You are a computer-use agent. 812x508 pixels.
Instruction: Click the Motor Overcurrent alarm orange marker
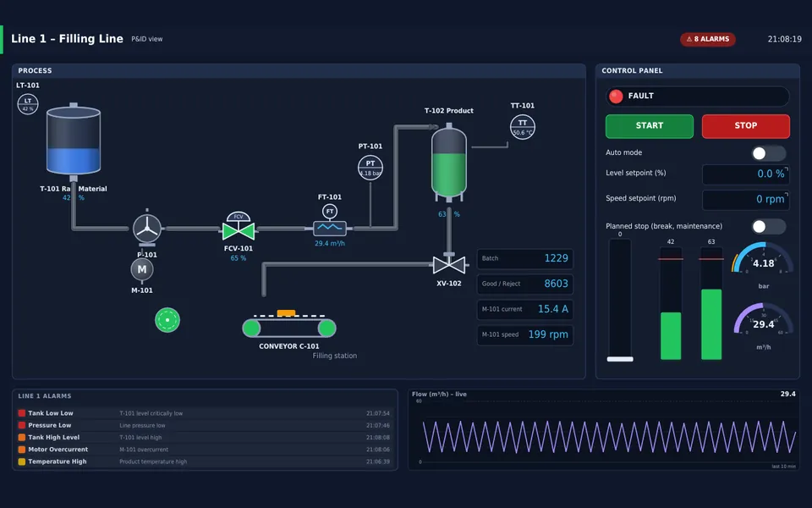[22, 450]
